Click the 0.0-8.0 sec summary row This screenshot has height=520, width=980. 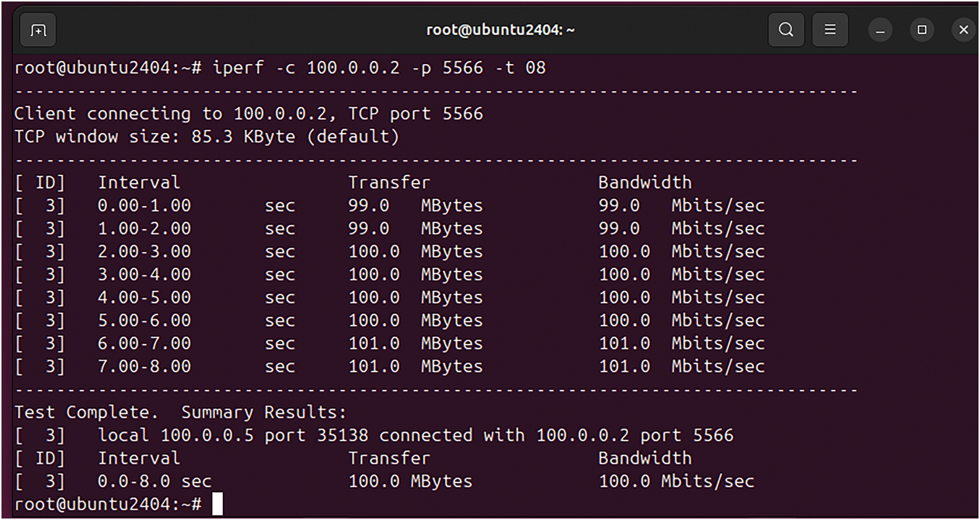[154, 481]
